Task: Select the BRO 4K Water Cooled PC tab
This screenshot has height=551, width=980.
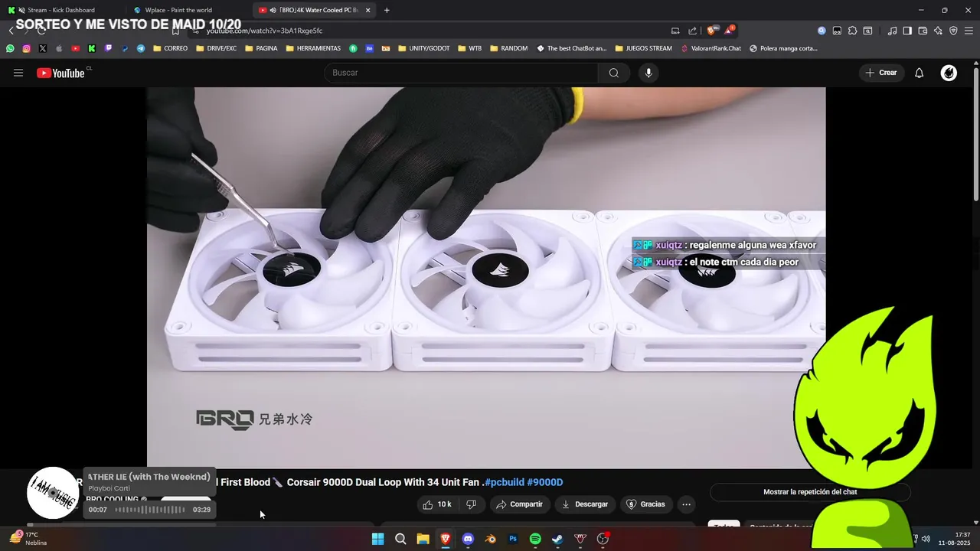Action: tap(314, 10)
